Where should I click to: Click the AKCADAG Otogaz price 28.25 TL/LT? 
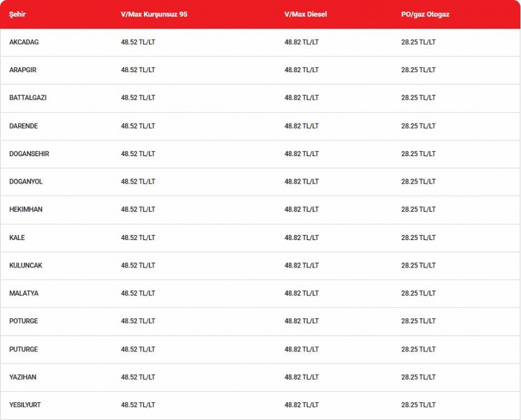[x=418, y=42]
